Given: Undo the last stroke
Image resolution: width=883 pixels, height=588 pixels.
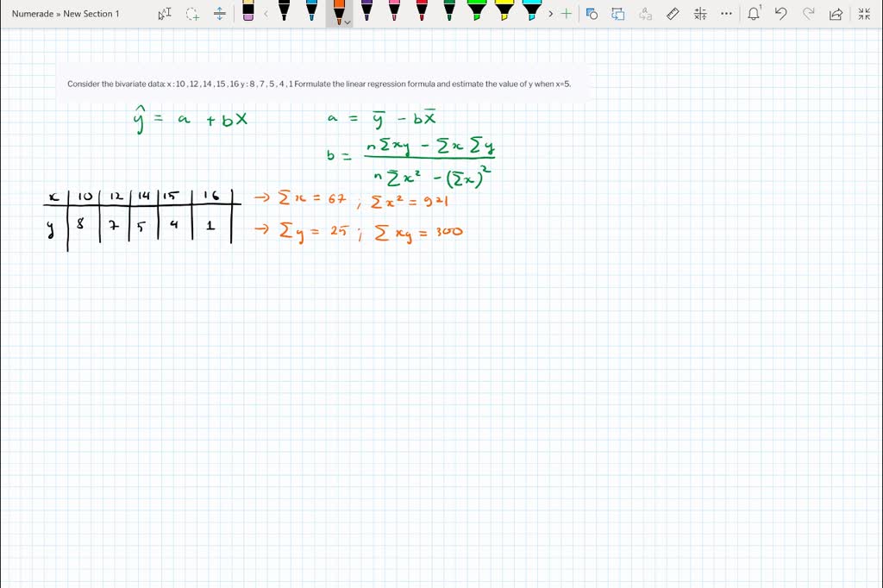Looking at the screenshot, I should [780, 14].
